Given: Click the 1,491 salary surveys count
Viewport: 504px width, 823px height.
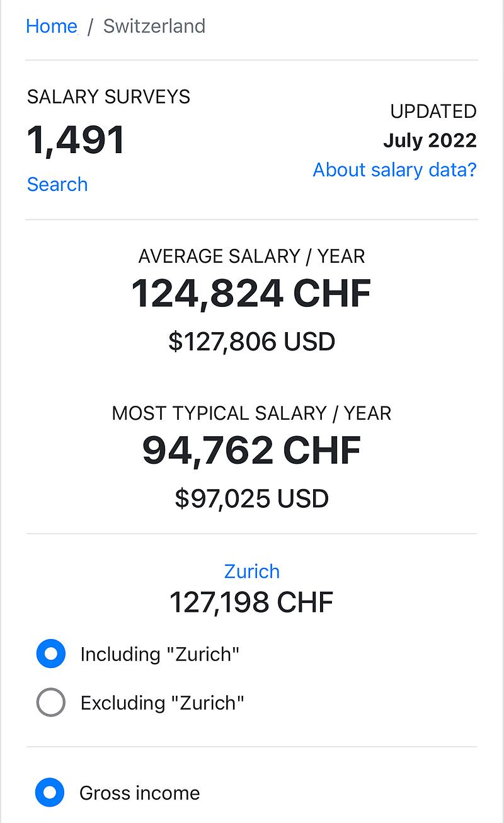Looking at the screenshot, I should click(76, 141).
